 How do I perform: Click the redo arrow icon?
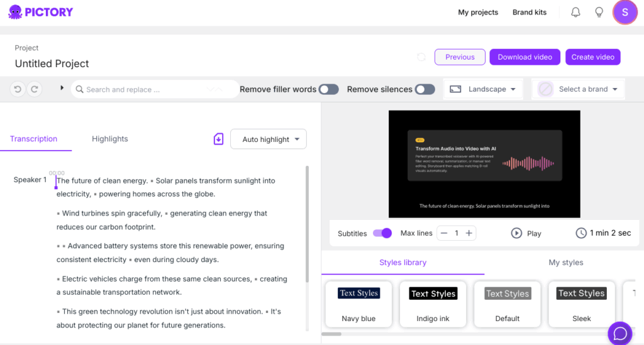[x=34, y=89]
